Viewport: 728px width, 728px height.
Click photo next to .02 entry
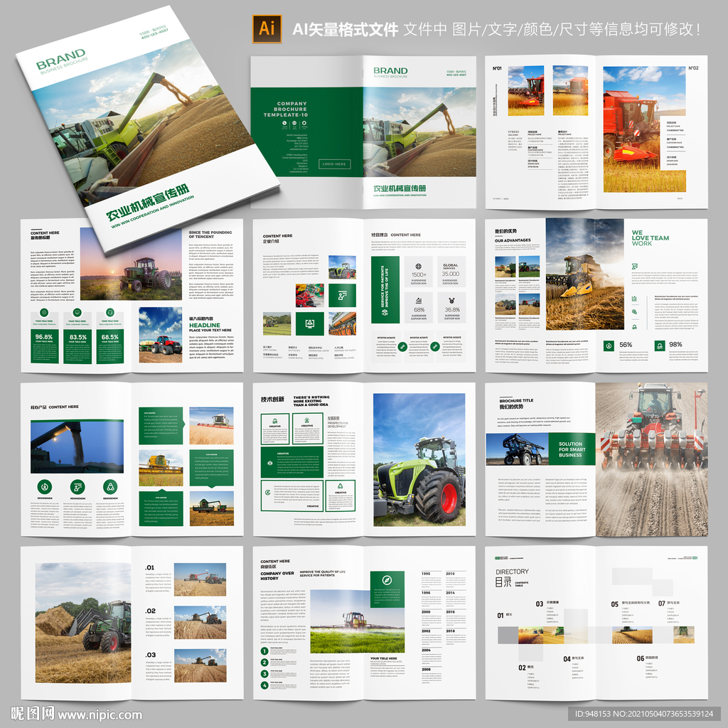pyautogui.click(x=200, y=622)
